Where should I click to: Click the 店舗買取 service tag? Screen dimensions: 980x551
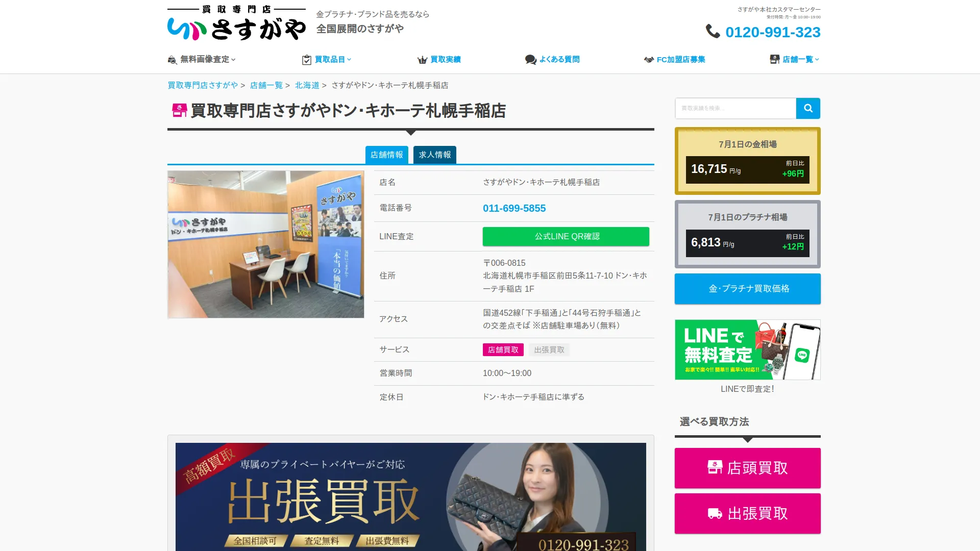(x=503, y=349)
